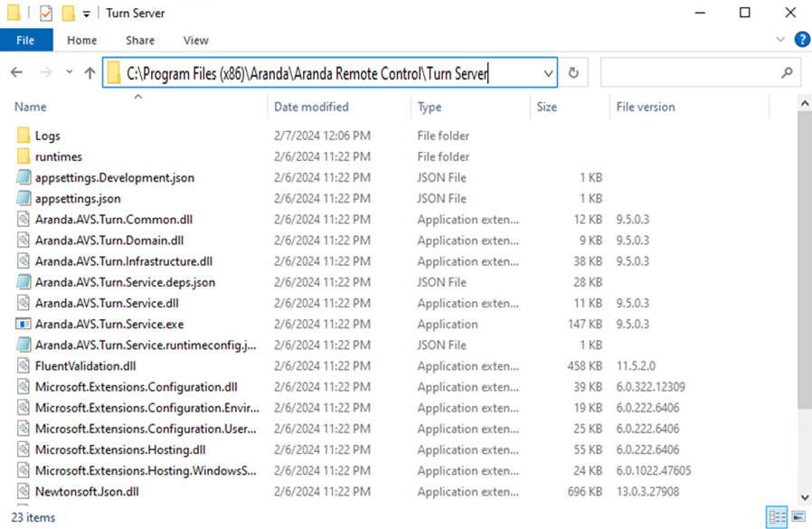Viewport: 812px width, 529px height.
Task: Select Microsoft.Extensions.Hosting.WindowsS... file icon
Action: (24, 470)
